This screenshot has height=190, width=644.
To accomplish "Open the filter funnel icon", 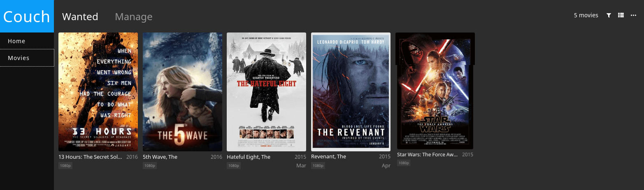I will [x=609, y=15].
